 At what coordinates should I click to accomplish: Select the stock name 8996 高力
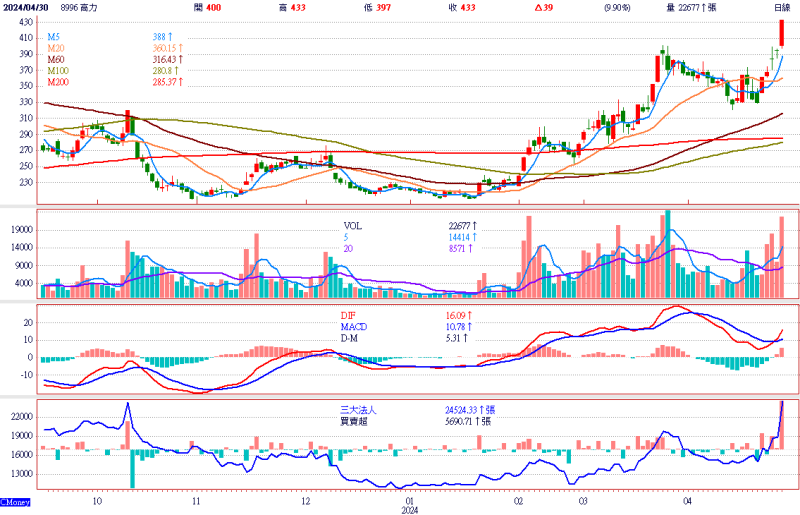[x=82, y=8]
